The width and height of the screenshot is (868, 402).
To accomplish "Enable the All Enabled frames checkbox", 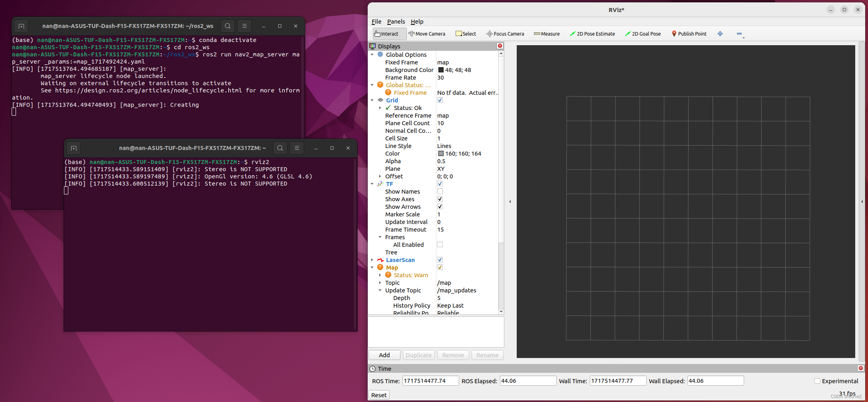I will pyautogui.click(x=440, y=244).
